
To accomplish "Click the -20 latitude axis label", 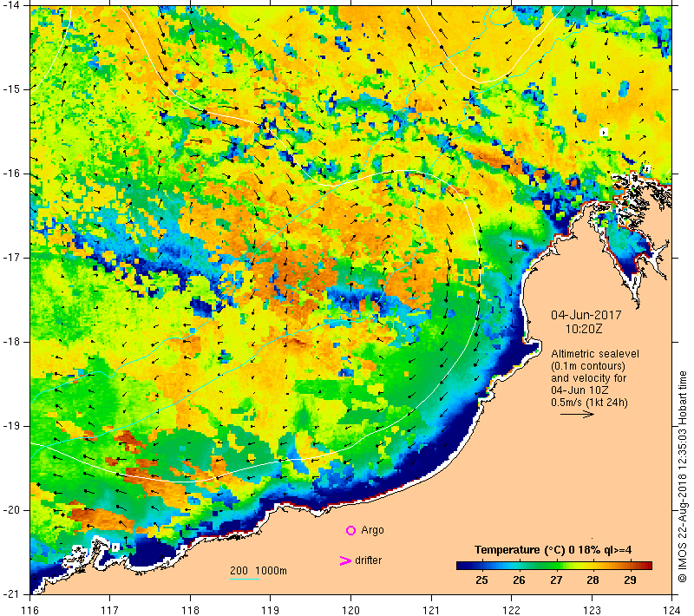I will pyautogui.click(x=12, y=510).
